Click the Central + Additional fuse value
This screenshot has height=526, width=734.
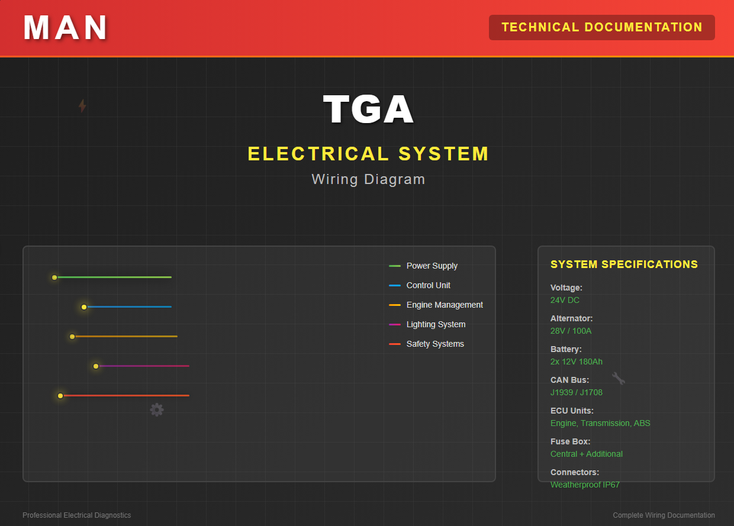click(587, 454)
